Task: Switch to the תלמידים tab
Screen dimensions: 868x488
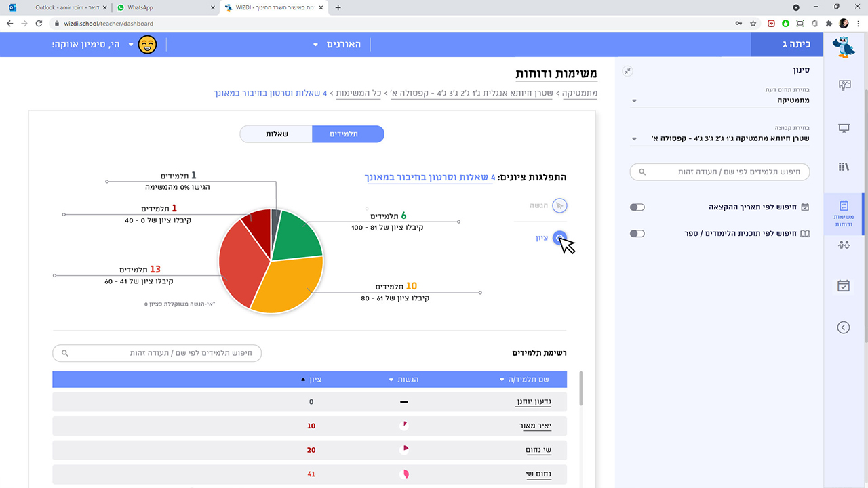Action: [348, 134]
